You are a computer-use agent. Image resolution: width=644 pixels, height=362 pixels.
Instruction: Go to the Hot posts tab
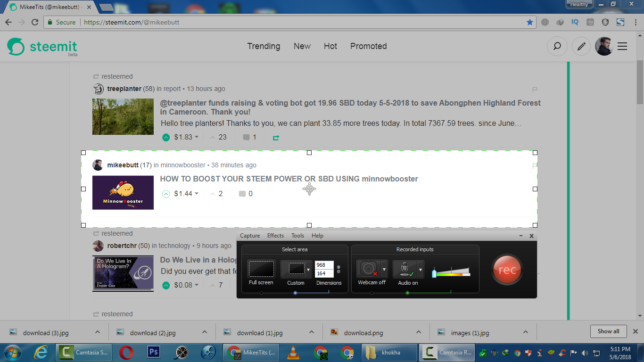pos(330,46)
